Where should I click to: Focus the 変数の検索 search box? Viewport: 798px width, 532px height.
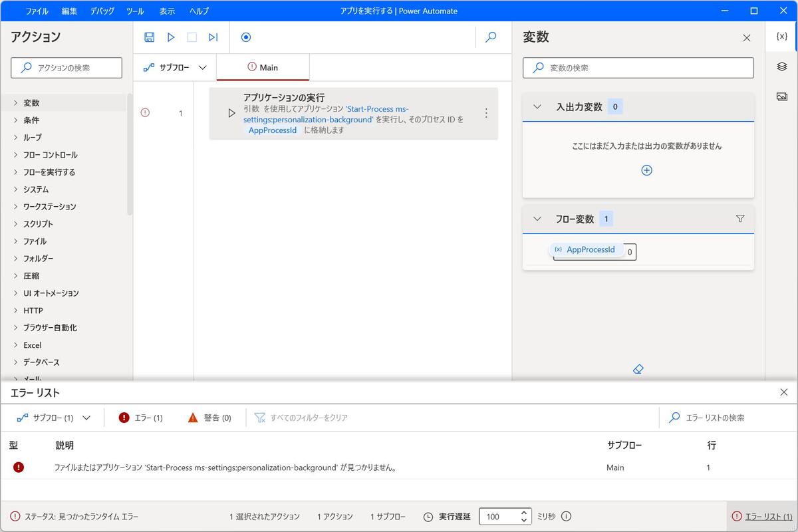click(638, 68)
